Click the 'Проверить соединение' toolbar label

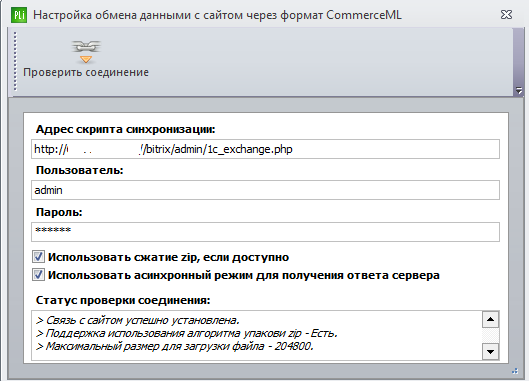click(86, 72)
